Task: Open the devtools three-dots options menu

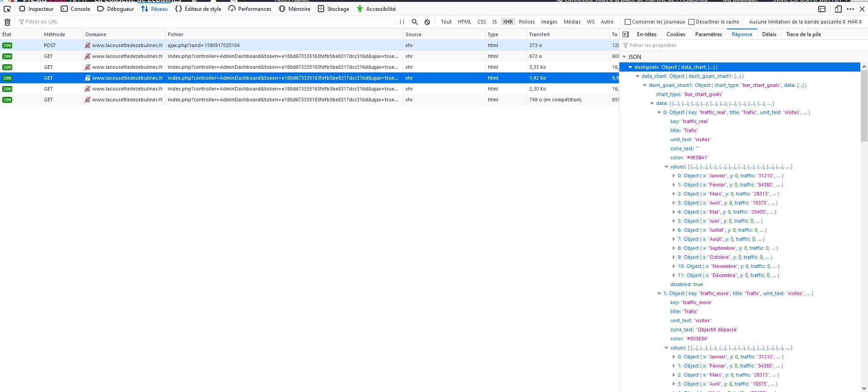Action: [850, 9]
